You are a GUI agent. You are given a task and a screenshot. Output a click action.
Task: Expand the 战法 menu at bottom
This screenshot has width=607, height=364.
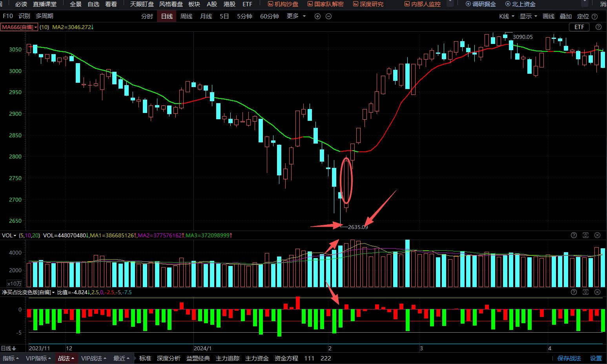(66, 358)
